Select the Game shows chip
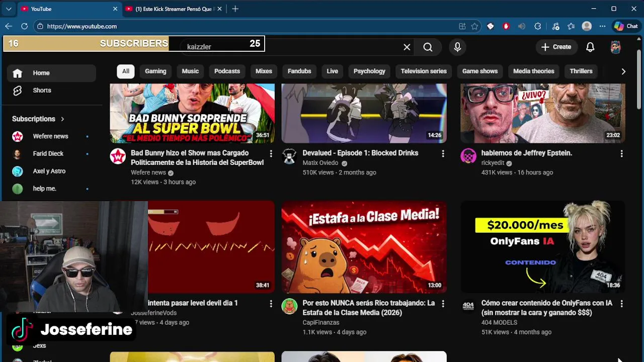This screenshot has width=644, height=362. point(480,71)
